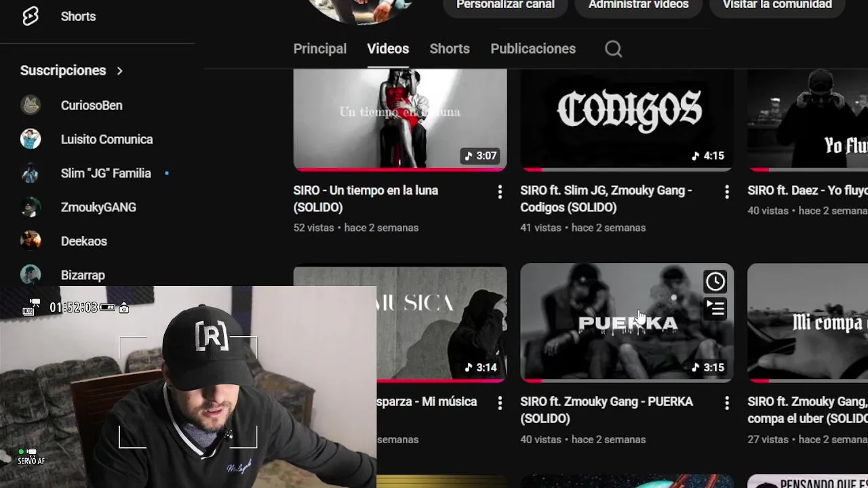Open the CuriosoBen channel avatar

pyautogui.click(x=31, y=105)
